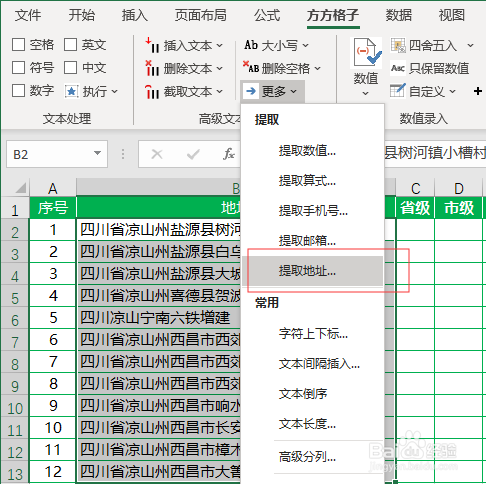Check the 空格 checkbox
The image size is (486, 484).
tap(18, 45)
